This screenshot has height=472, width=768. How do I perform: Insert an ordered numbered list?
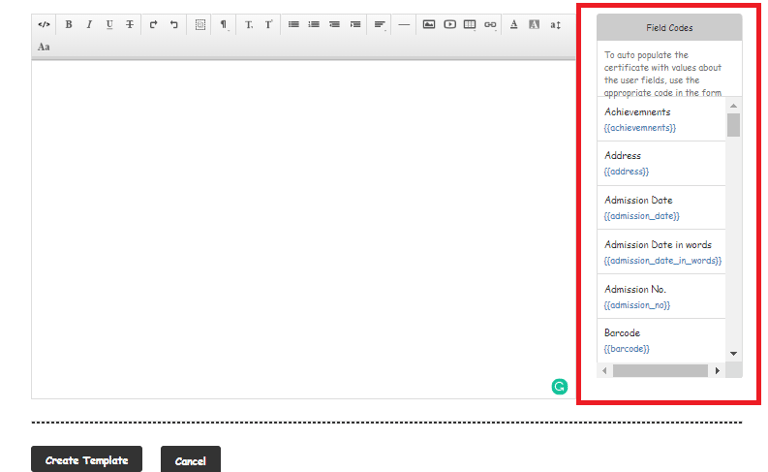click(314, 24)
